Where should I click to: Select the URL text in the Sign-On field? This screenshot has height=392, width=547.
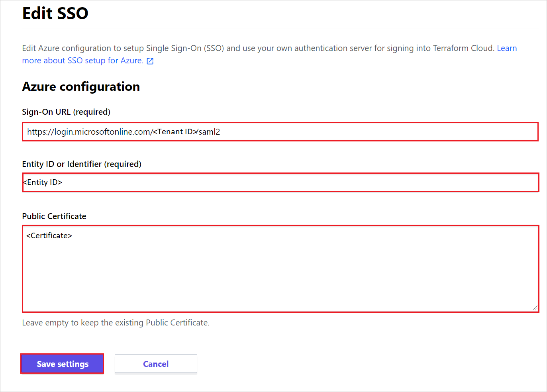[x=124, y=131]
